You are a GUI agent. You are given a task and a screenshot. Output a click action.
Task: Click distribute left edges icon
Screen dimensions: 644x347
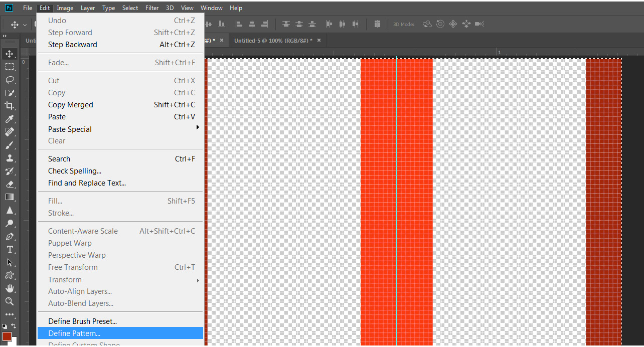pos(329,24)
